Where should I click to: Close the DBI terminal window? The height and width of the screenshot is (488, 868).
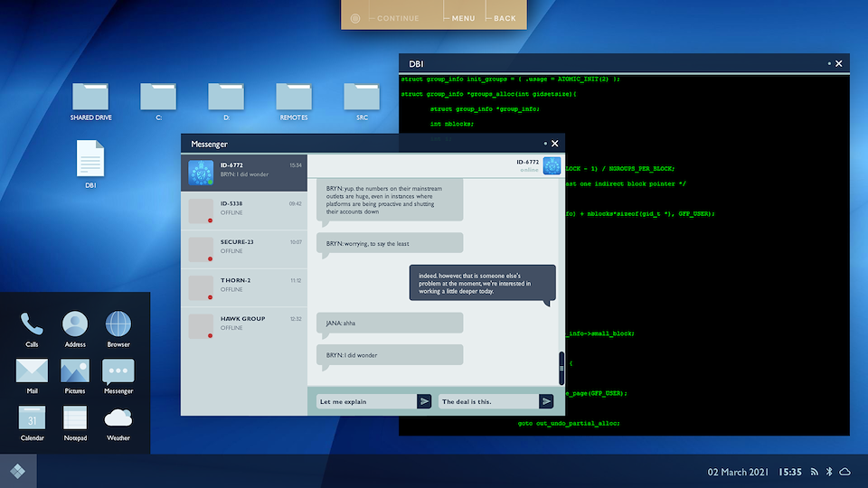[839, 64]
